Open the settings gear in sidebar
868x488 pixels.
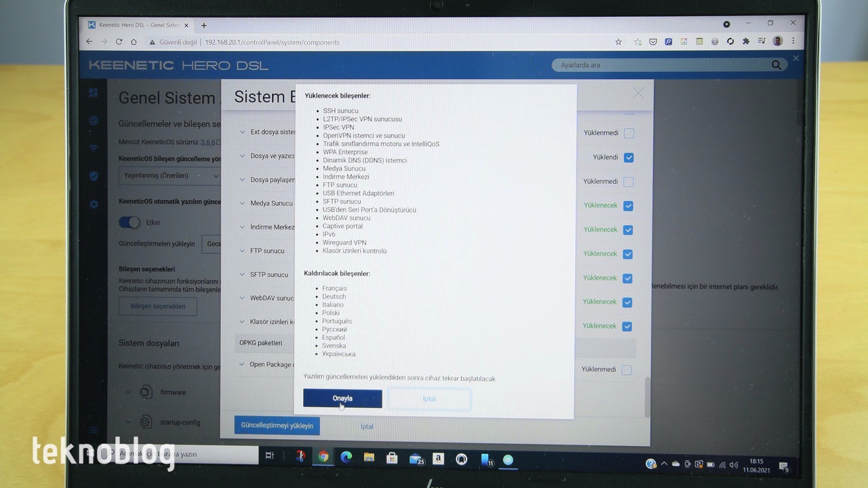(94, 204)
